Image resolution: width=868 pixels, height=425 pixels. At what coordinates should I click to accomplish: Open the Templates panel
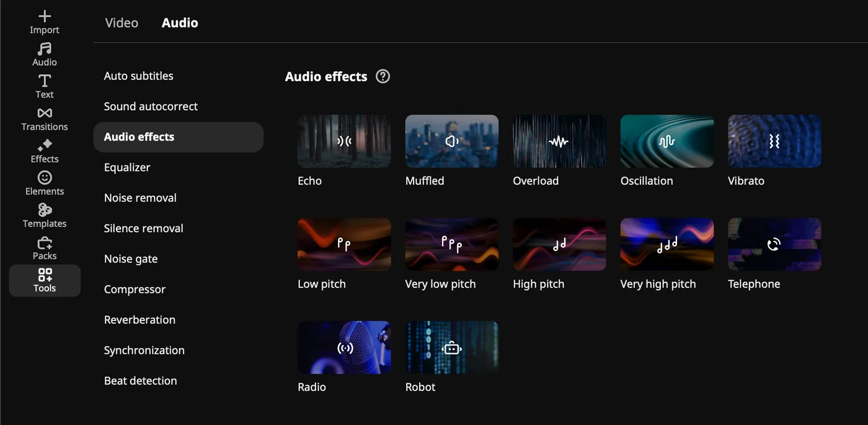click(x=45, y=216)
